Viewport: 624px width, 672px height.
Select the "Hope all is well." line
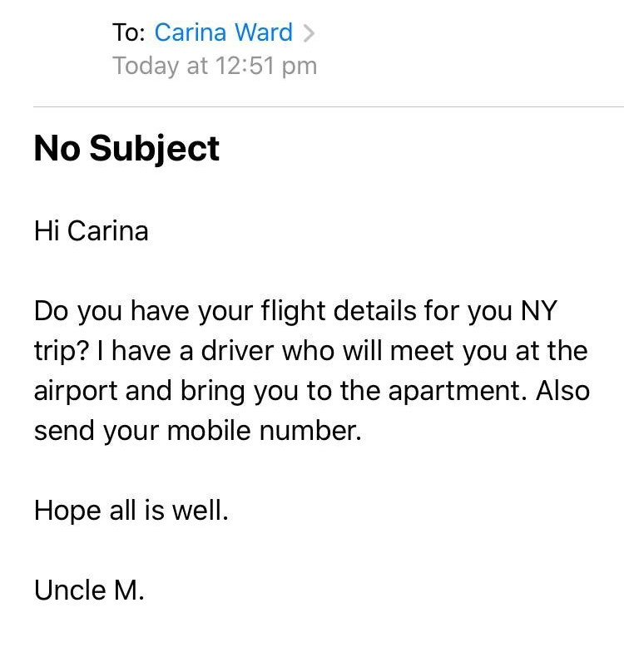tap(131, 511)
